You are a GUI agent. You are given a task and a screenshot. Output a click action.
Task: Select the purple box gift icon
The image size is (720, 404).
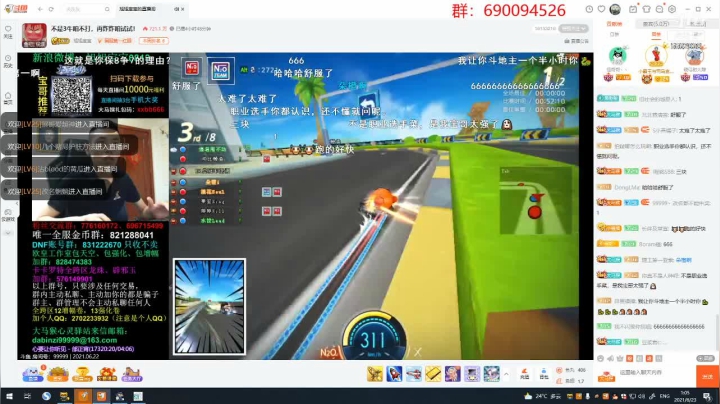(x=472, y=374)
